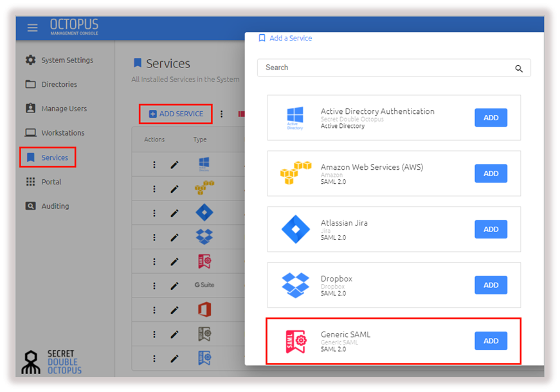Add the Generic SAML service
Viewport: 560px width, 392px height.
(491, 341)
